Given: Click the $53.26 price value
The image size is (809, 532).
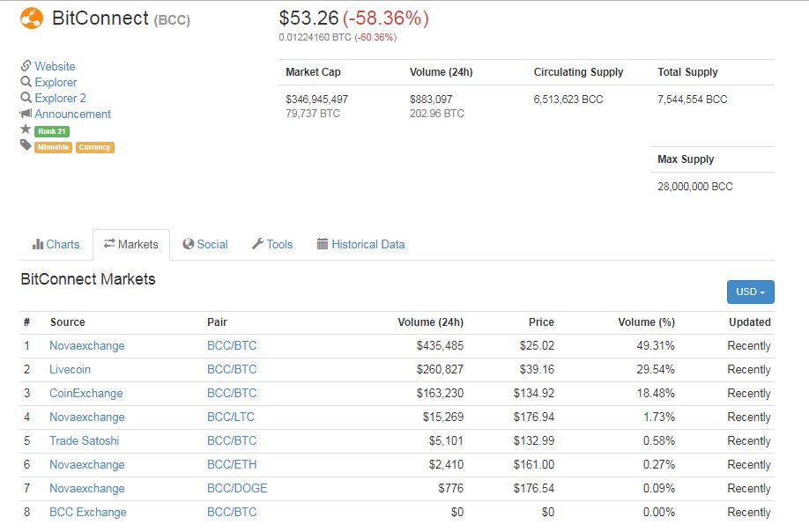Looking at the screenshot, I should (x=308, y=18).
